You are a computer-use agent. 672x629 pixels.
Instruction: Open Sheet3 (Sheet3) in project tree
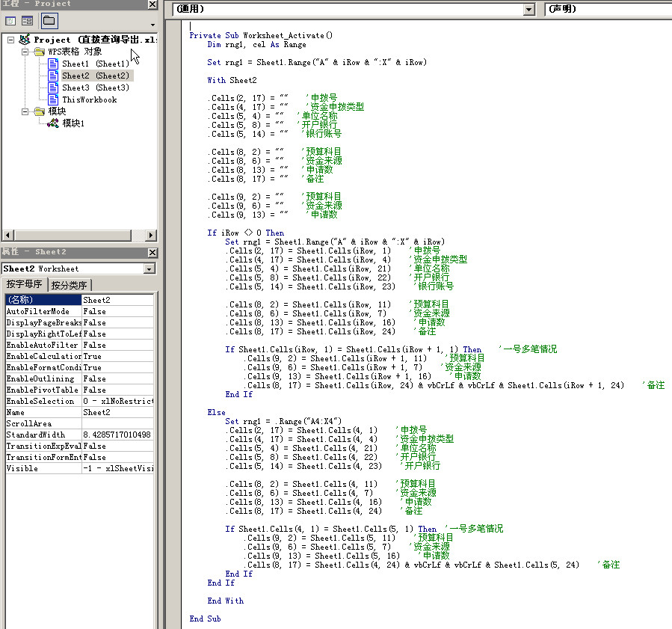tap(95, 88)
